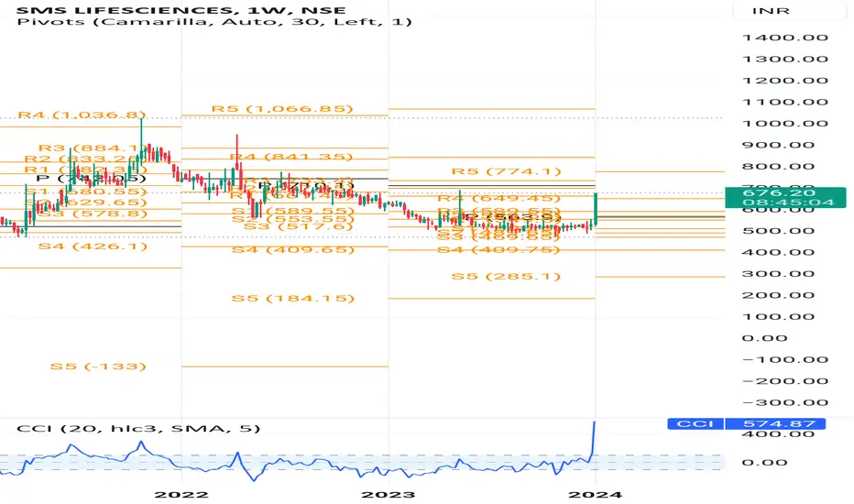Click the S3 (578.8) pivot label
The width and height of the screenshot is (854, 504).
pos(93,214)
